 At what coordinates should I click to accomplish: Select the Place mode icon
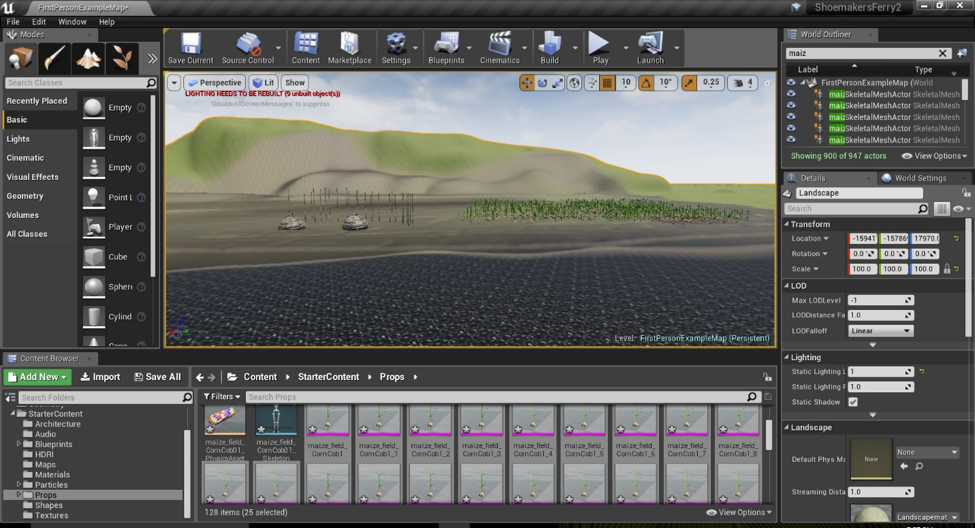(x=21, y=58)
